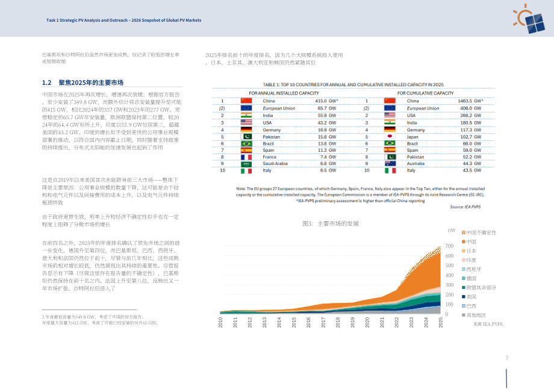554x392 pixels.
Task: Click the GW unit label above the chart axis
Action: point(452,231)
